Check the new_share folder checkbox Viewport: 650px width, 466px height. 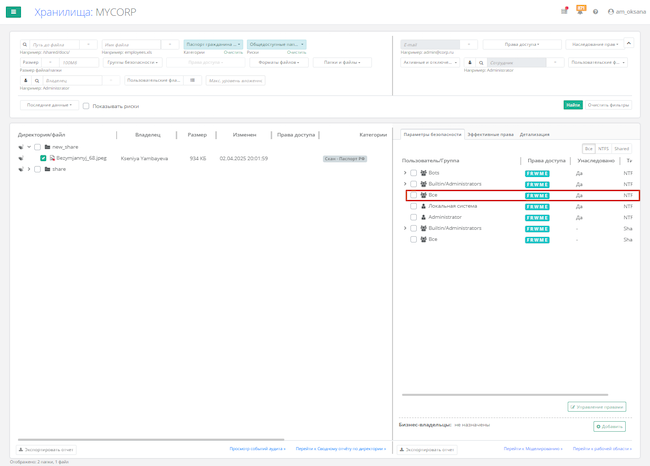[37, 147]
